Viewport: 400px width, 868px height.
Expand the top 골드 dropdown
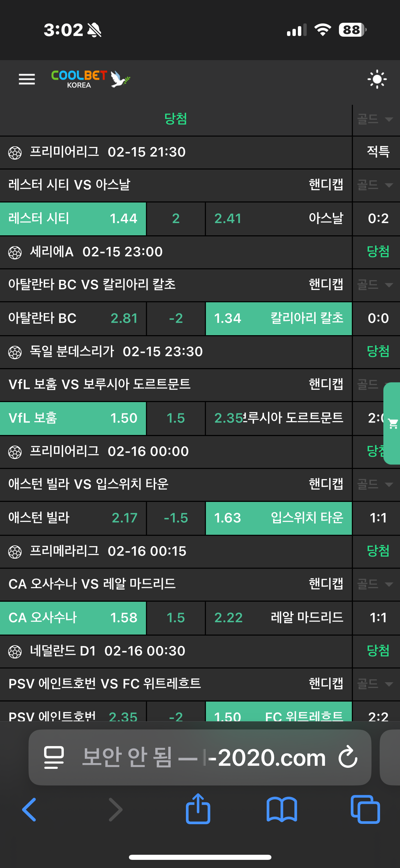pyautogui.click(x=375, y=119)
